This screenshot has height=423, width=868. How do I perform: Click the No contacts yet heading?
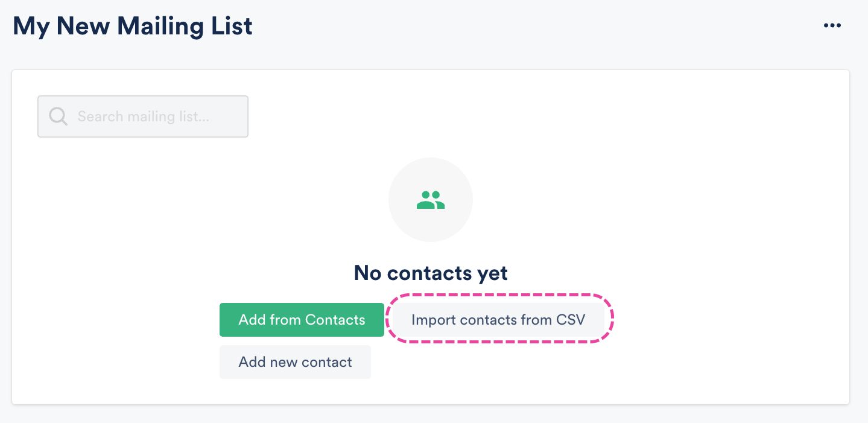click(x=431, y=273)
